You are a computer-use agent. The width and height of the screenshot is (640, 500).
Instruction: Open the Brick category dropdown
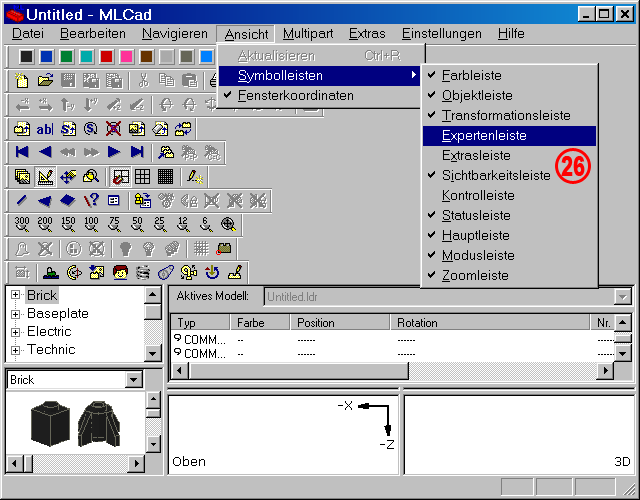(133, 380)
